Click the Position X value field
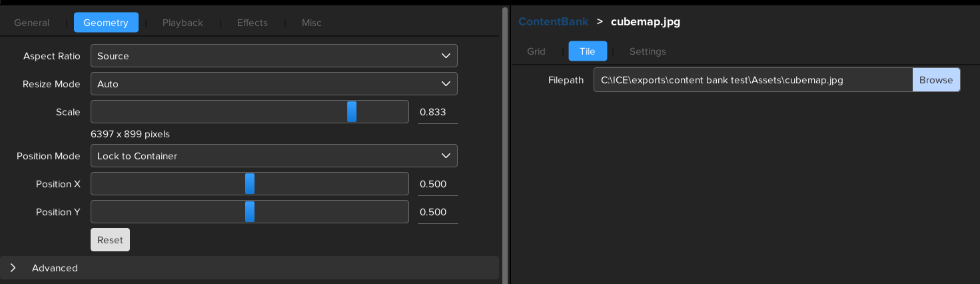This screenshot has height=284, width=980. (437, 184)
